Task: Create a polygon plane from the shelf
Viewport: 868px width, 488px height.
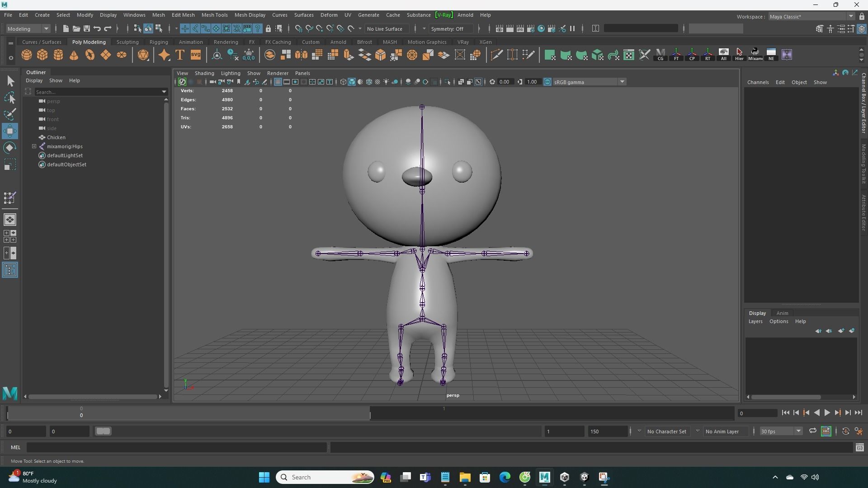Action: coord(106,55)
